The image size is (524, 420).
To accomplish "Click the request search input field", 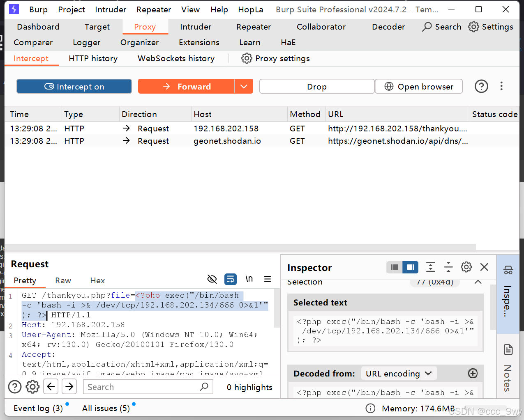I will [148, 387].
